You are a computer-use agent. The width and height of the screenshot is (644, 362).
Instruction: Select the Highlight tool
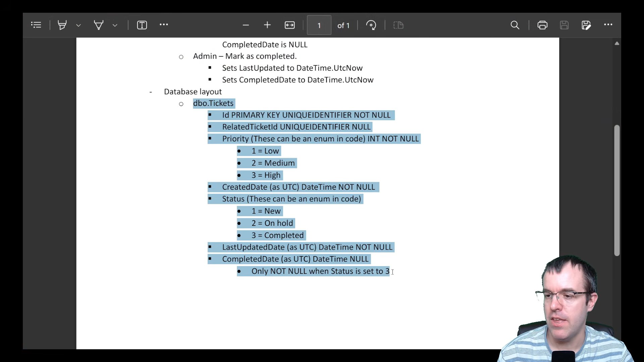[x=62, y=25]
